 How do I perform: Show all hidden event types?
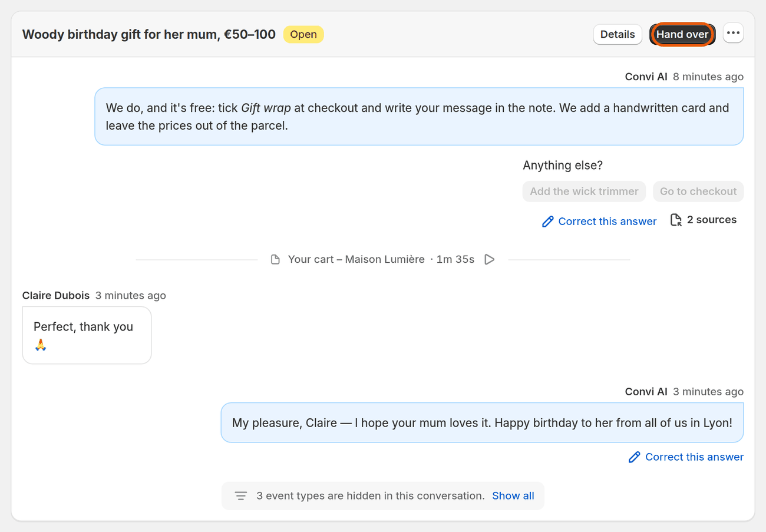pos(513,496)
